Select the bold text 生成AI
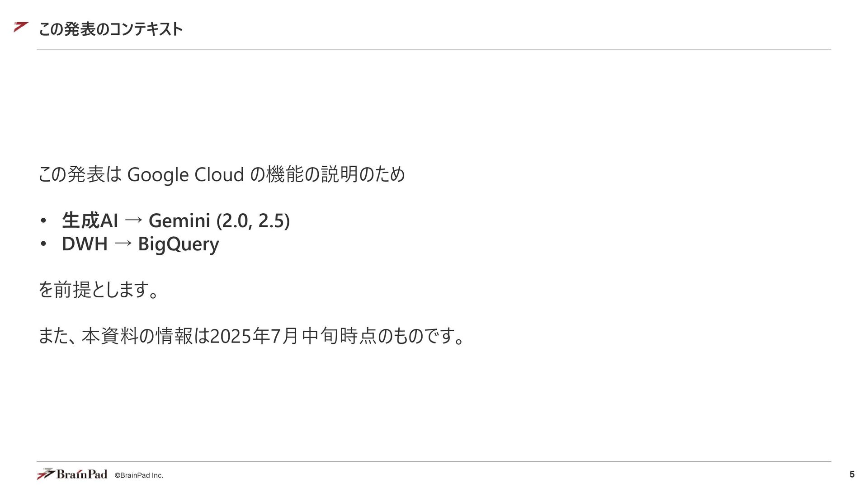The height and width of the screenshot is (488, 868). [x=90, y=221]
